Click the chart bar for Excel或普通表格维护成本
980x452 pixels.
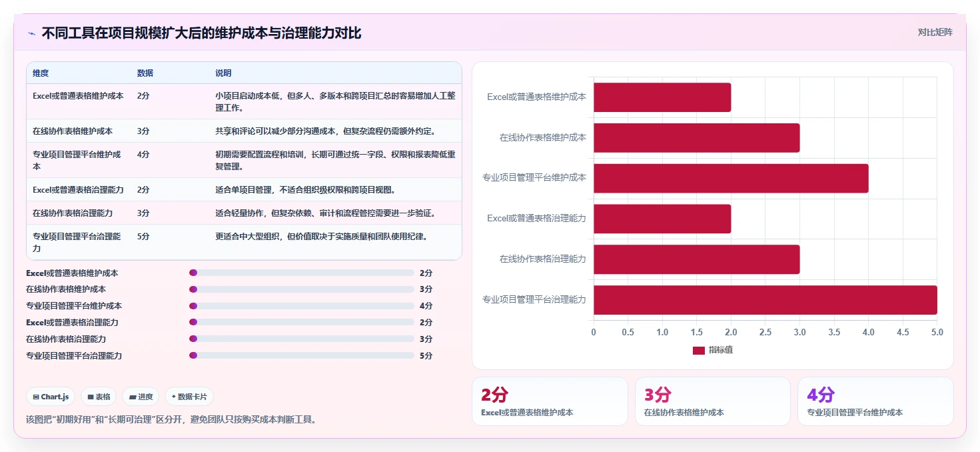click(662, 97)
